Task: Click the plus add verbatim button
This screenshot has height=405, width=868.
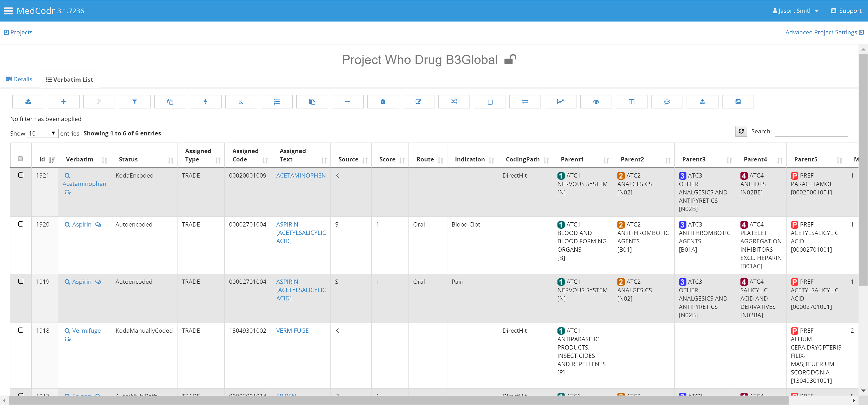Action: pos(63,102)
